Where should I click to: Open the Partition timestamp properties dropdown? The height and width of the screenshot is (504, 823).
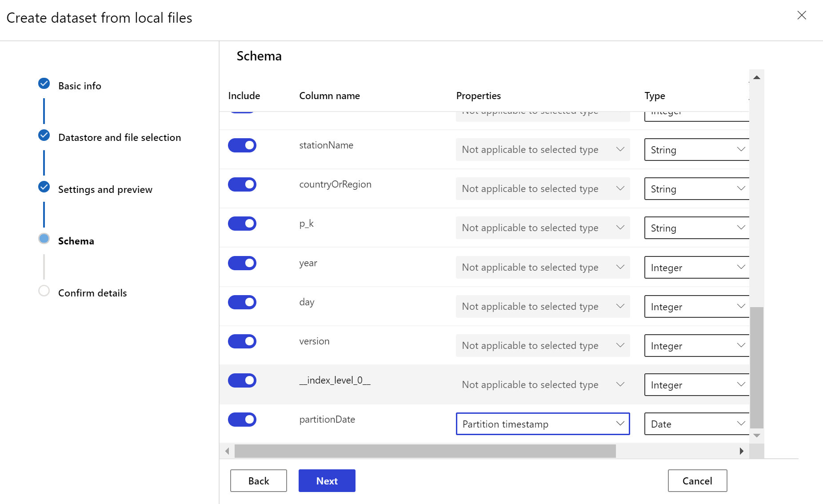543,424
